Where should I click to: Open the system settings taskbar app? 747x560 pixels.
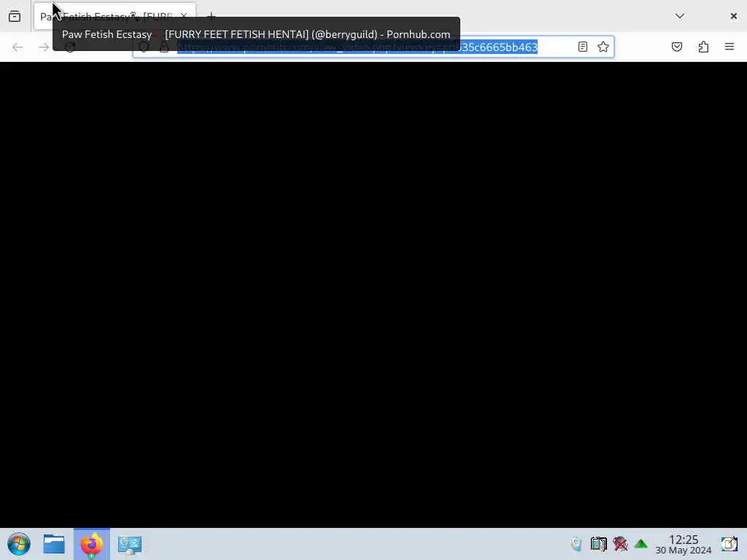tap(130, 544)
